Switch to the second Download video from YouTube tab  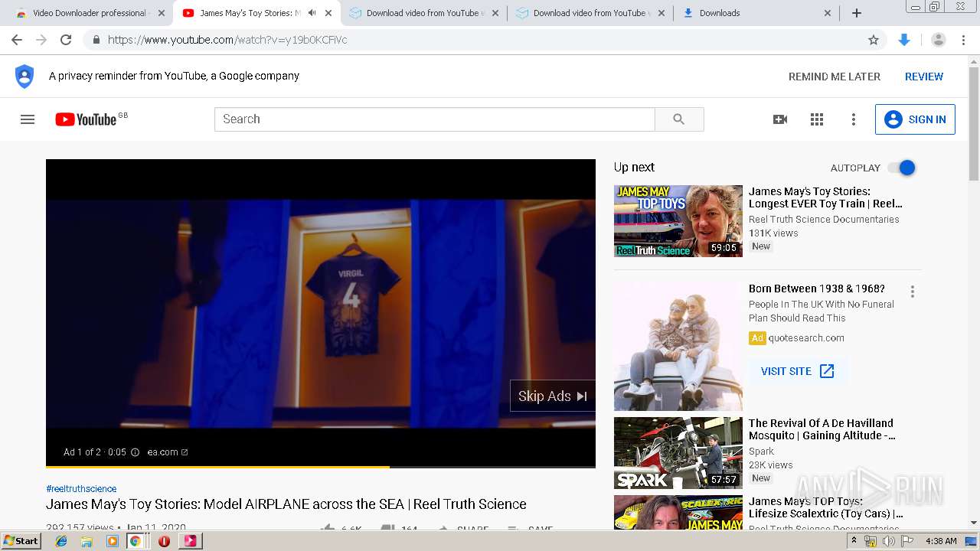coord(591,13)
